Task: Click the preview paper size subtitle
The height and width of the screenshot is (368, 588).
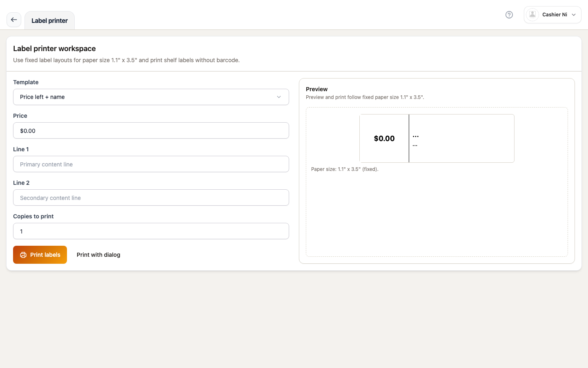Action: (365, 97)
